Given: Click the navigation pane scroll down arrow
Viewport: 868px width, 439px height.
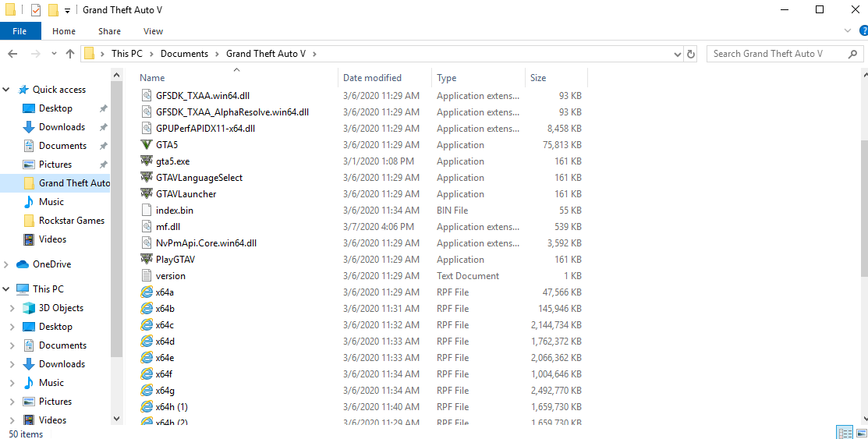Looking at the screenshot, I should click(x=116, y=419).
